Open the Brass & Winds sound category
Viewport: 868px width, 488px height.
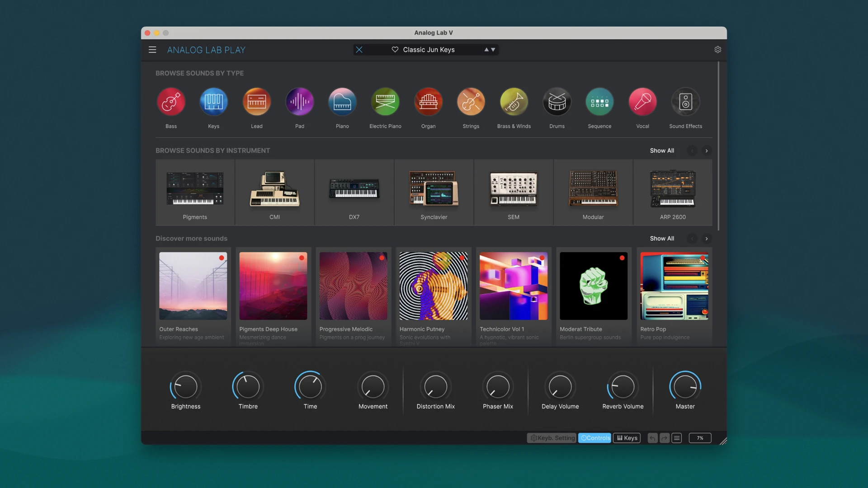(514, 102)
